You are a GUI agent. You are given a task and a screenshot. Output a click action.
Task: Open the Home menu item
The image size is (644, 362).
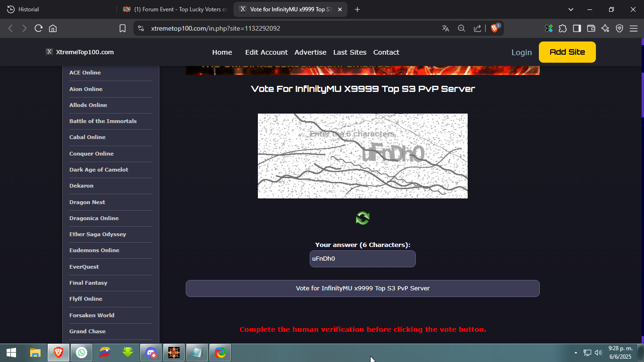pyautogui.click(x=222, y=52)
